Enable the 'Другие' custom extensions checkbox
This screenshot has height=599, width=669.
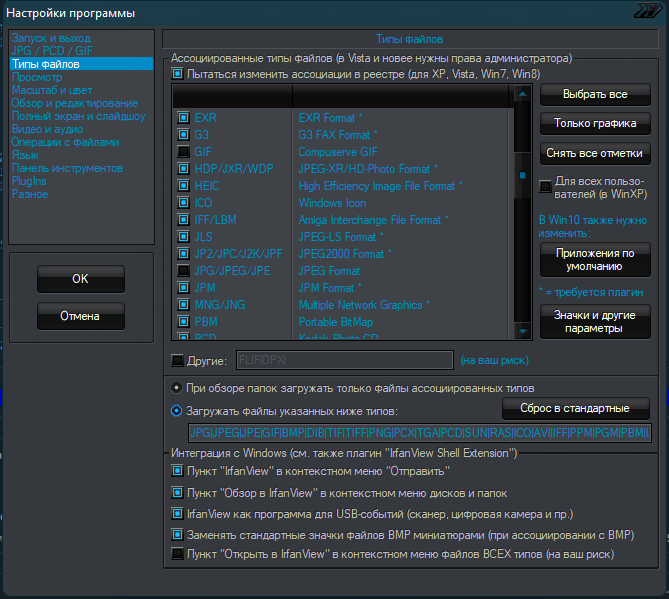tap(178, 360)
